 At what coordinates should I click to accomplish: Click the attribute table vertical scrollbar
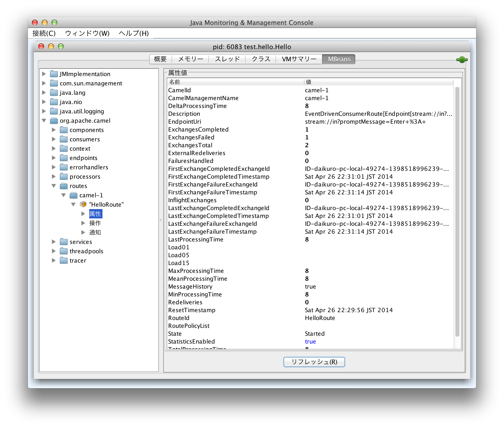tap(457, 212)
